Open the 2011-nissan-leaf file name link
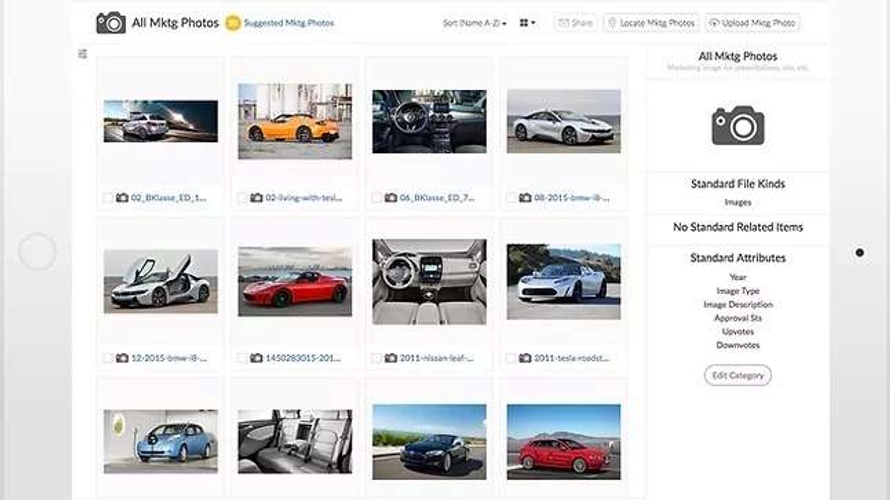 click(x=436, y=358)
